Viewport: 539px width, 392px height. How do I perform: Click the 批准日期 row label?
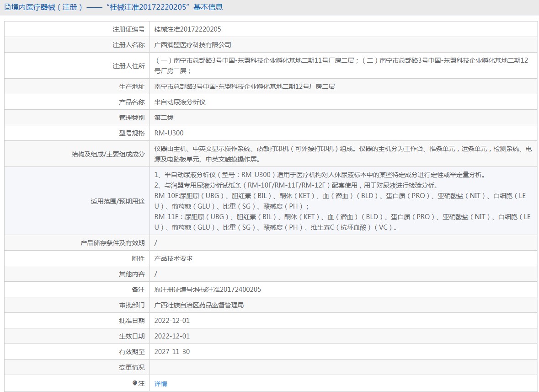coord(132,321)
